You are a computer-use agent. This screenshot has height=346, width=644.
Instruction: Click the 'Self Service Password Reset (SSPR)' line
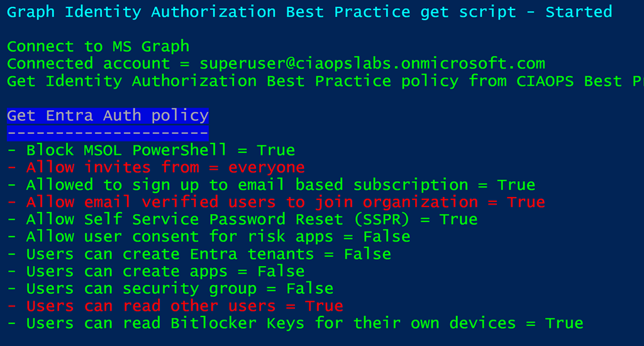pos(242,220)
